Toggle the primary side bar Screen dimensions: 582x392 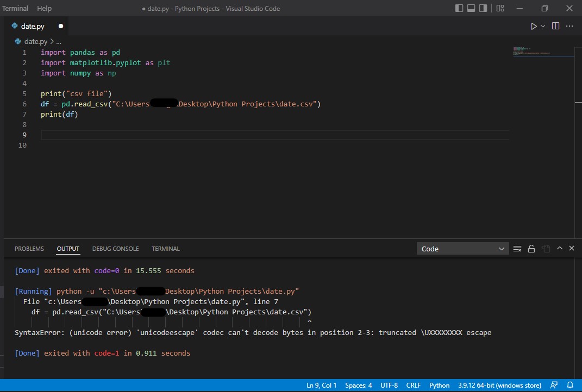click(459, 8)
